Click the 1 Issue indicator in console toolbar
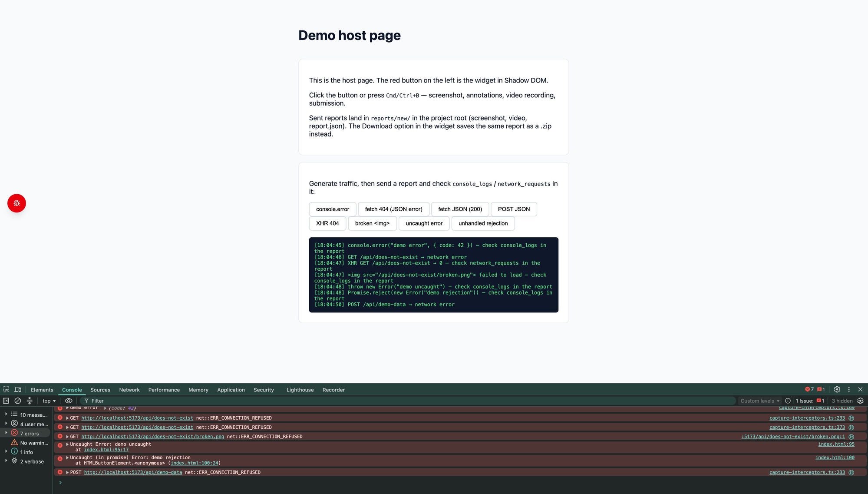The width and height of the screenshot is (868, 494). pyautogui.click(x=810, y=401)
